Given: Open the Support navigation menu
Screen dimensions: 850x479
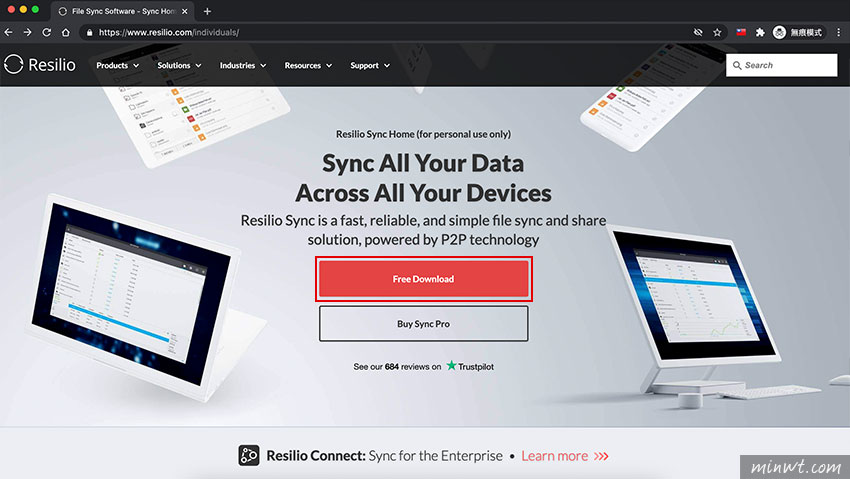Looking at the screenshot, I should 370,66.
